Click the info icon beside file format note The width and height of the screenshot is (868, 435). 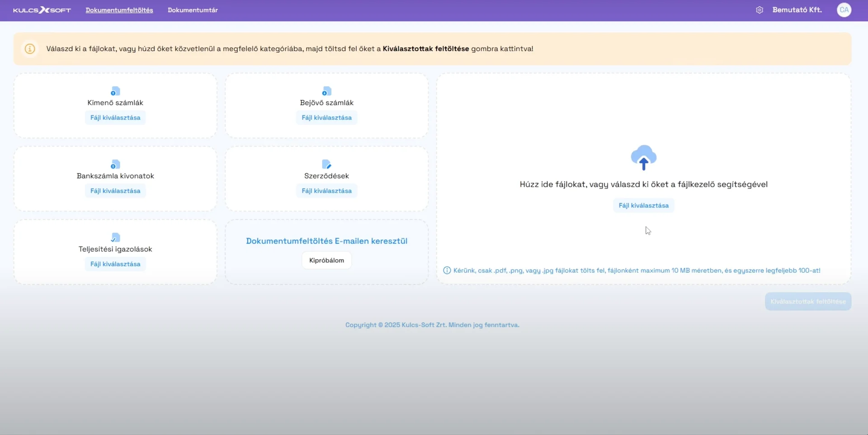tap(447, 270)
